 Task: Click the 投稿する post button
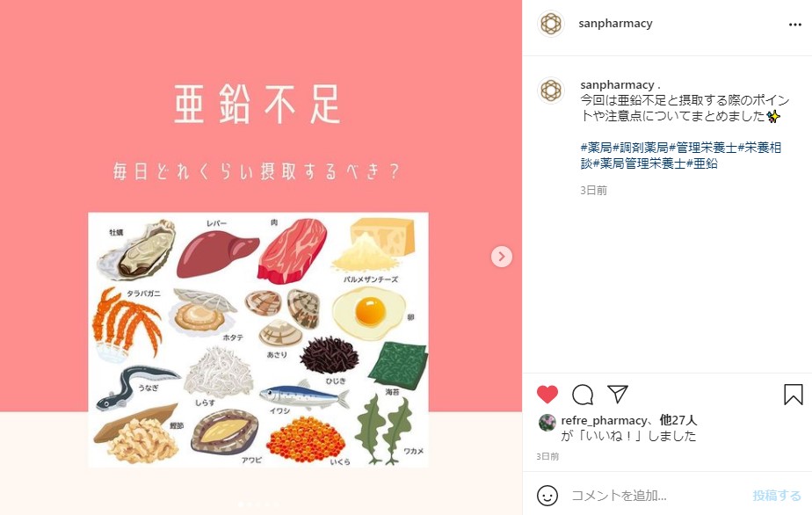(776, 496)
